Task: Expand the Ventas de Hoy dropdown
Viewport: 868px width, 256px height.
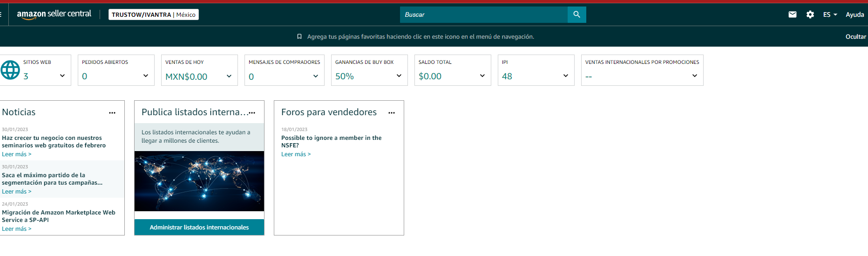Action: point(229,76)
